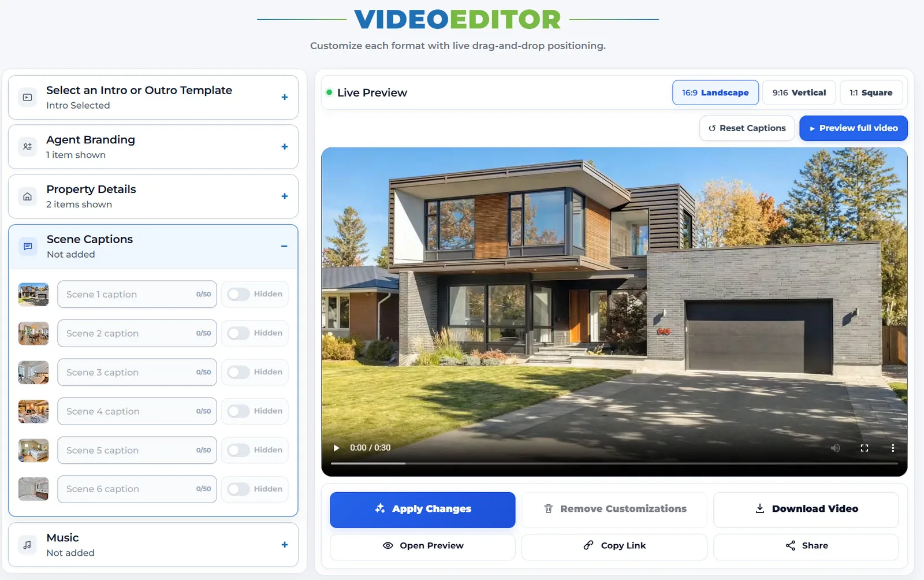
Task: Click the Download Video button
Action: [806, 509]
